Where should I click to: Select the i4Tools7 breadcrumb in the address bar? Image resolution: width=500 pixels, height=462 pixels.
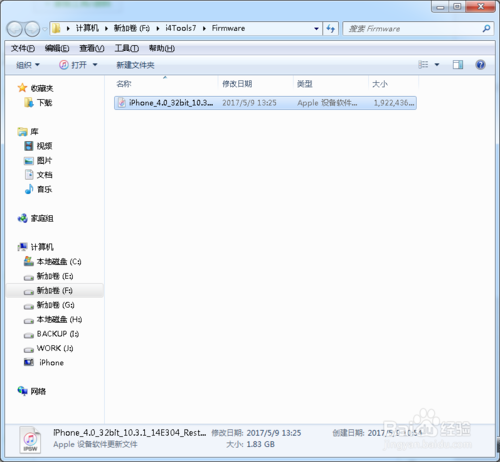[x=181, y=28]
